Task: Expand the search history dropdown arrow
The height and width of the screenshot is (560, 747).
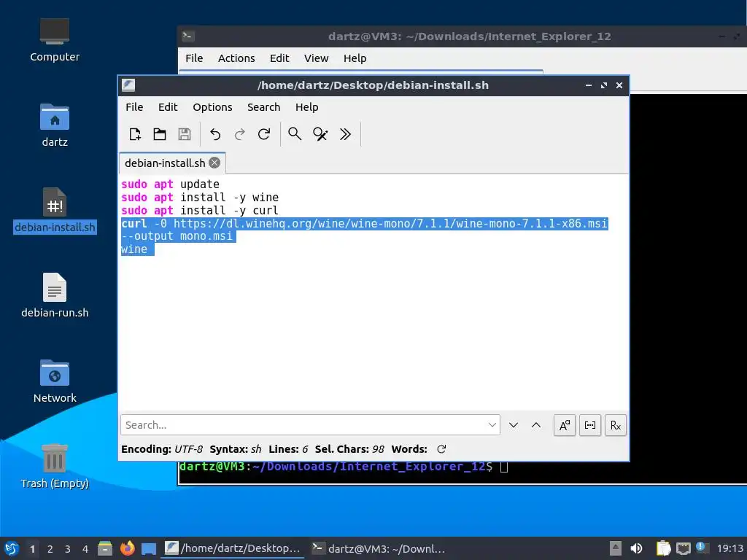Action: coord(492,425)
